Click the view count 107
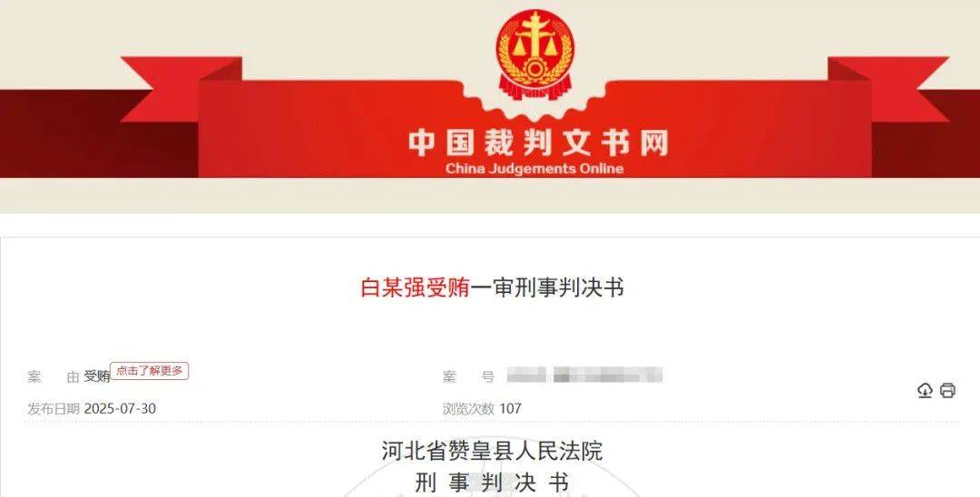 [510, 409]
